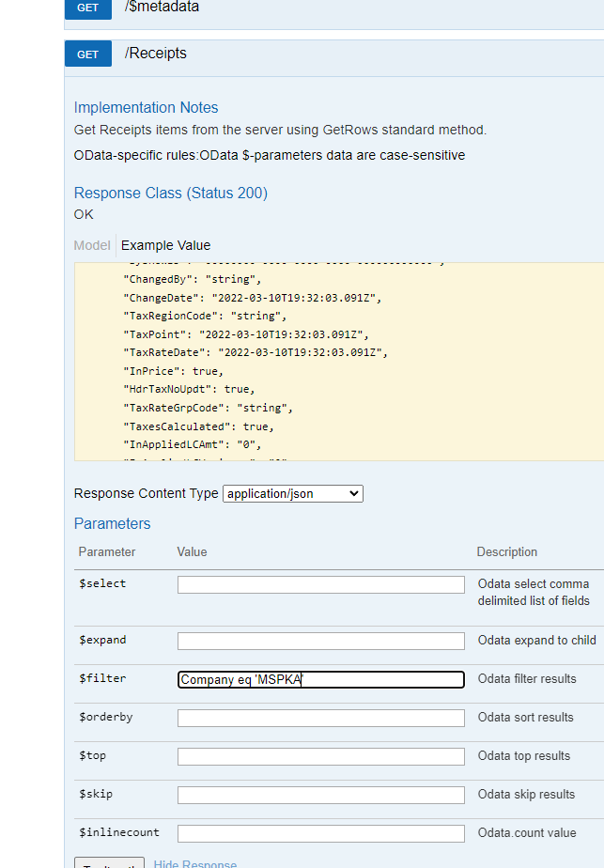This screenshot has width=604, height=868.
Task: Focus the $top value field
Action: pyautogui.click(x=321, y=757)
